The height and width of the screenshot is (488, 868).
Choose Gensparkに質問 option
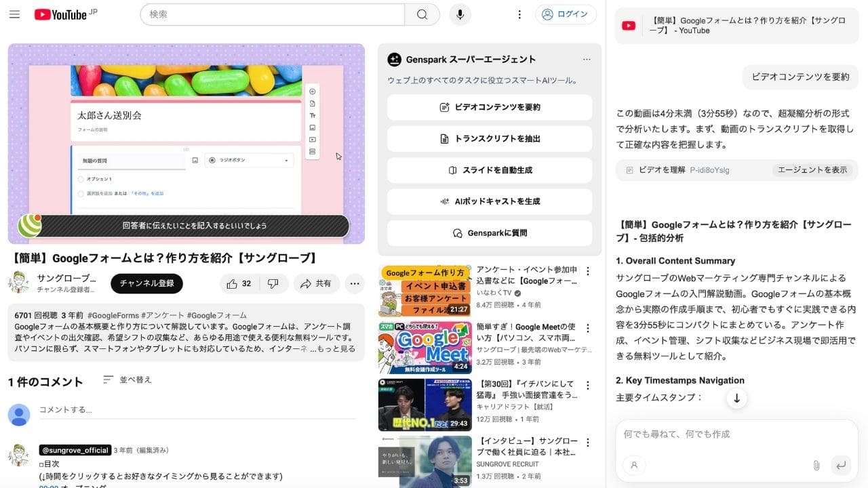pyautogui.click(x=490, y=232)
